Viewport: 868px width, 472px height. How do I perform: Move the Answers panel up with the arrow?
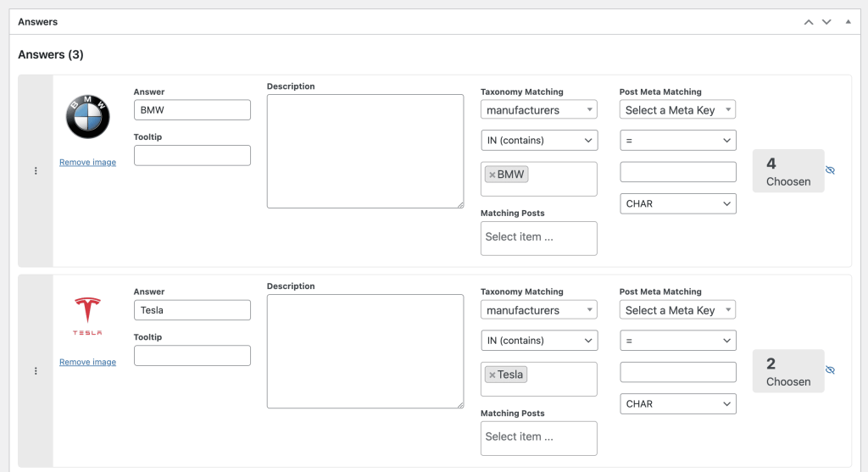tap(809, 22)
